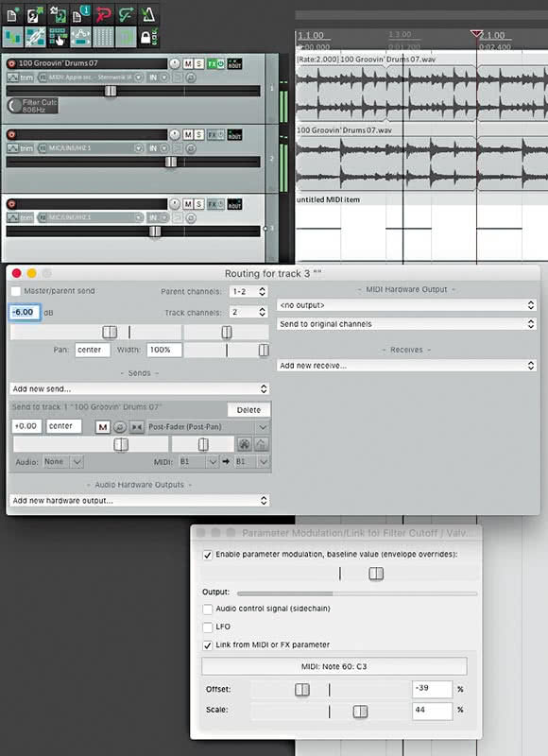Viewport: 548px width, 756px height.
Task: Click the Scale slider handle
Action: pos(360,712)
